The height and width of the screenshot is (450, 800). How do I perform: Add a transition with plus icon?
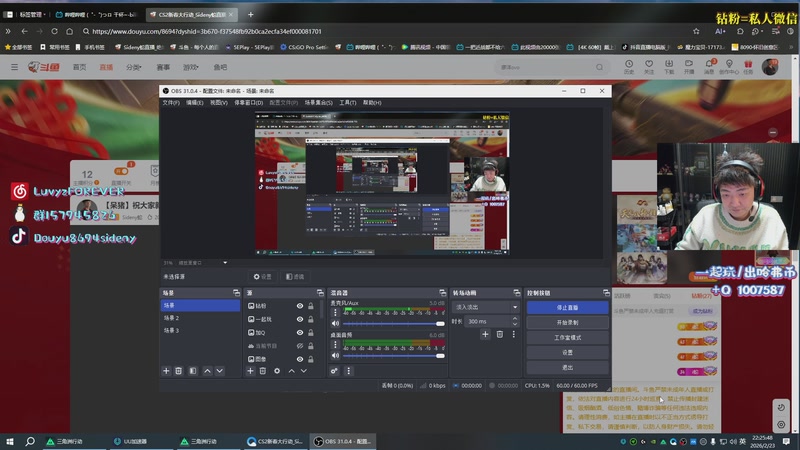tap(485, 334)
